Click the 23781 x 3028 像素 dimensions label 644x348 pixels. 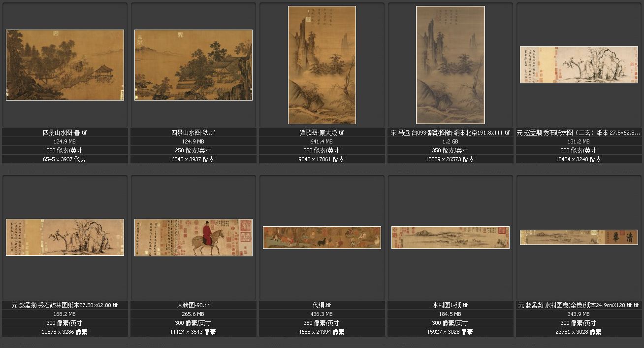579,332
